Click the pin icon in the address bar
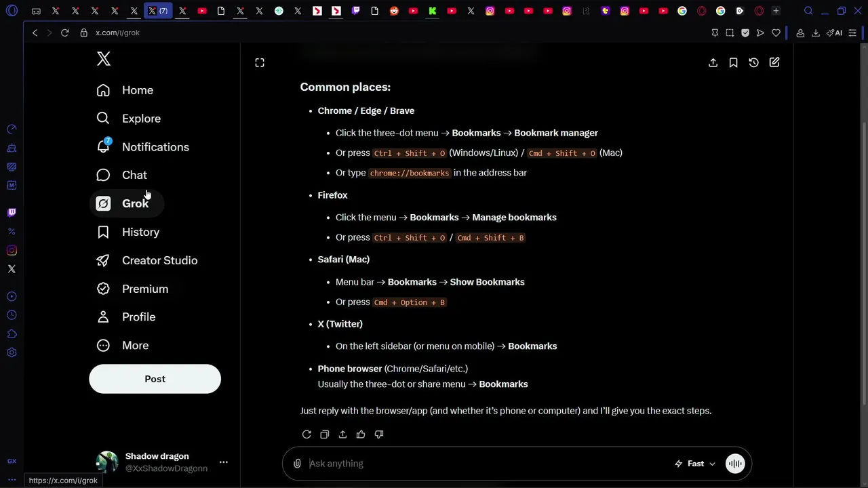 click(715, 33)
